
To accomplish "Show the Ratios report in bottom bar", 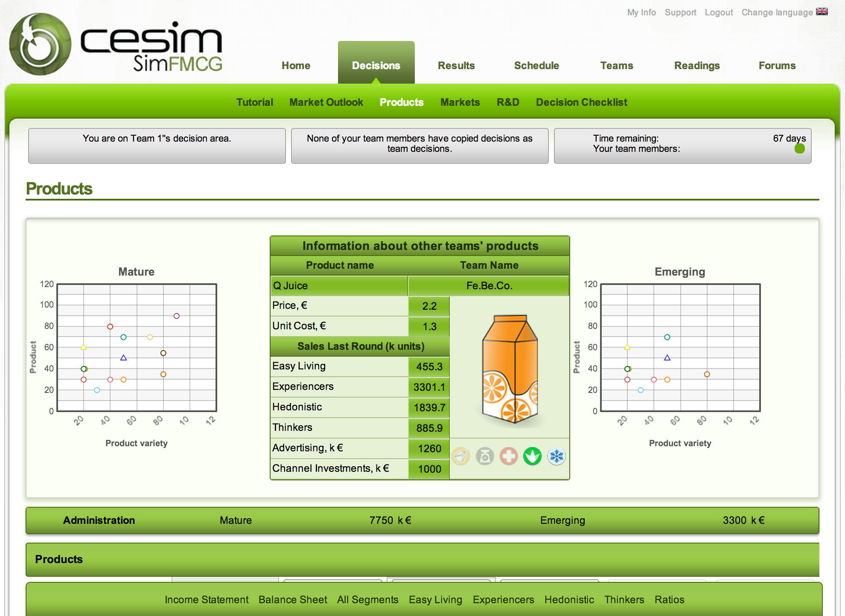I will [x=669, y=600].
